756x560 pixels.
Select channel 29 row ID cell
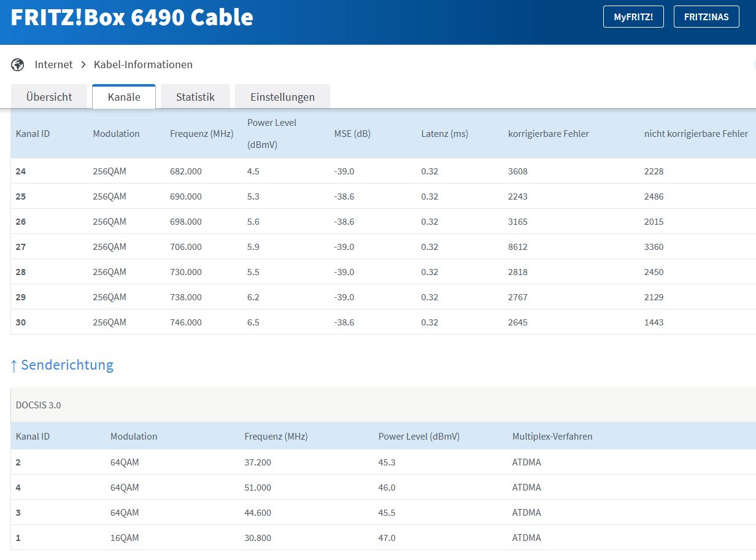[x=21, y=297]
